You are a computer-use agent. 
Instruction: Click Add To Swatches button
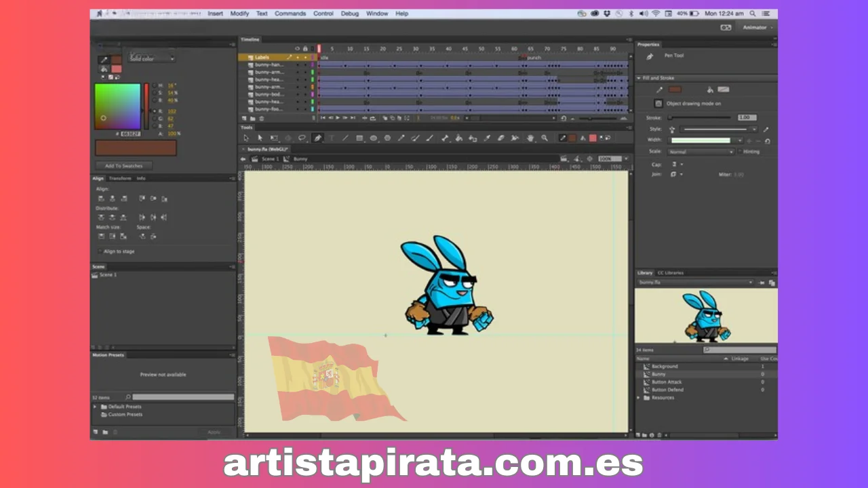123,166
